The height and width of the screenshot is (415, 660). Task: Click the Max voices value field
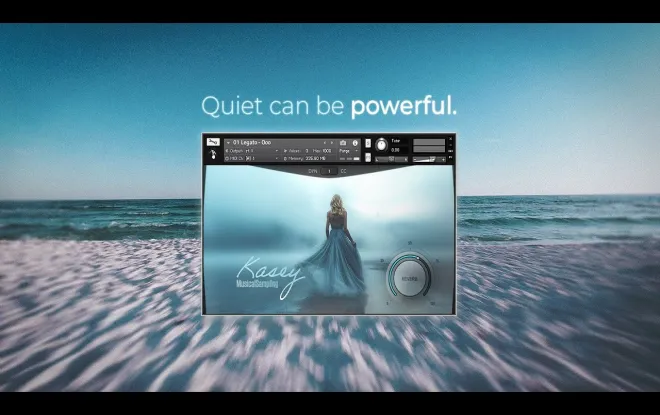tap(327, 151)
